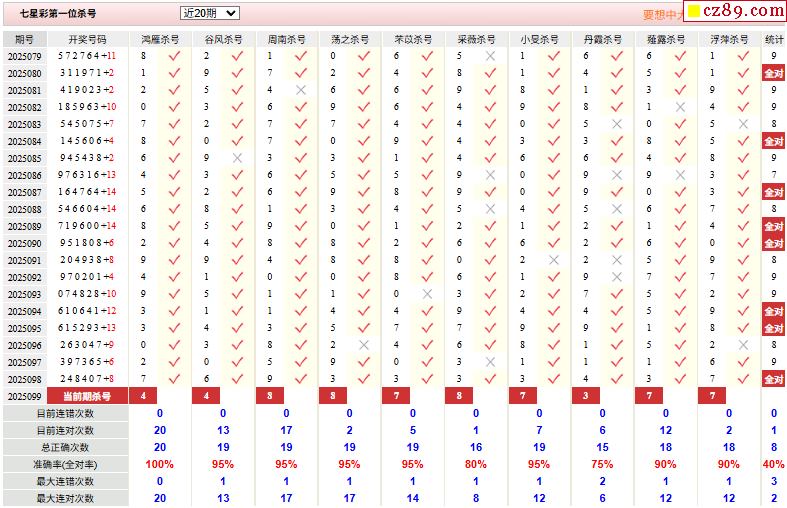This screenshot has width=787, height=508.
Task: Click the 40% full-correct rate in 统计 column
Action: [773, 464]
